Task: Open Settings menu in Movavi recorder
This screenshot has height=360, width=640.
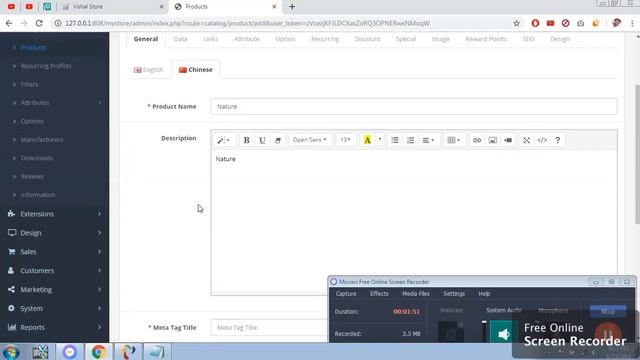Action: coord(454,293)
